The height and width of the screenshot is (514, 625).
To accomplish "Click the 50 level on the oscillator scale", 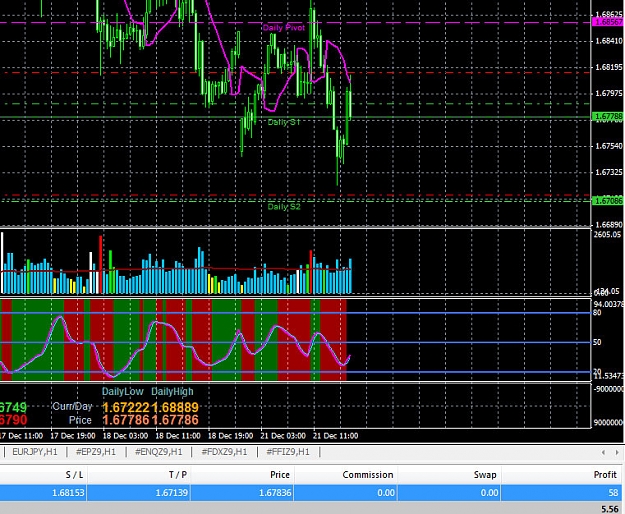I will (x=597, y=342).
